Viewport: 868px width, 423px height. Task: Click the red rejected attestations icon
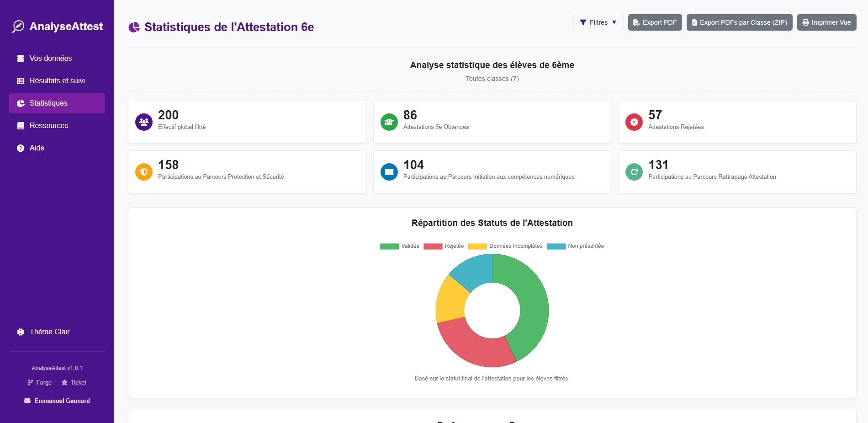pyautogui.click(x=634, y=122)
